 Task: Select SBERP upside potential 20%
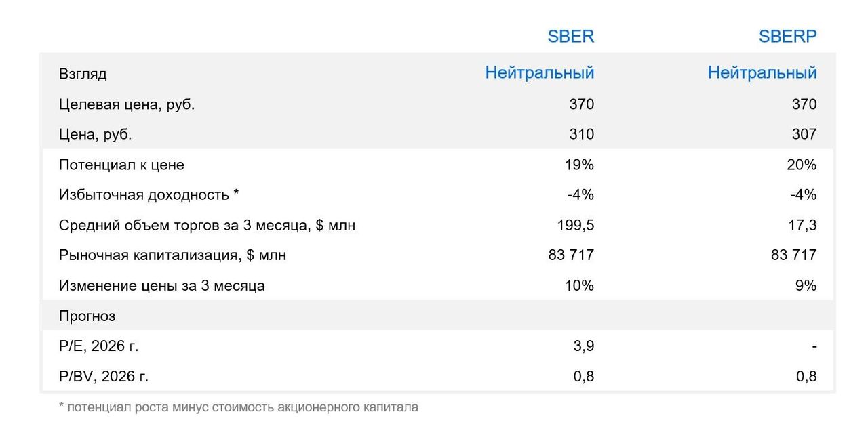(x=802, y=165)
